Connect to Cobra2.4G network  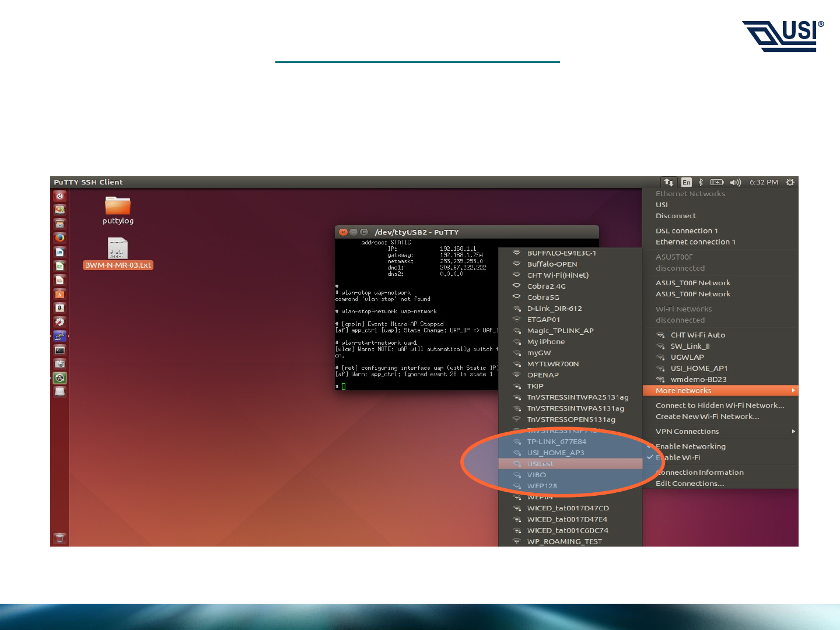pos(570,286)
